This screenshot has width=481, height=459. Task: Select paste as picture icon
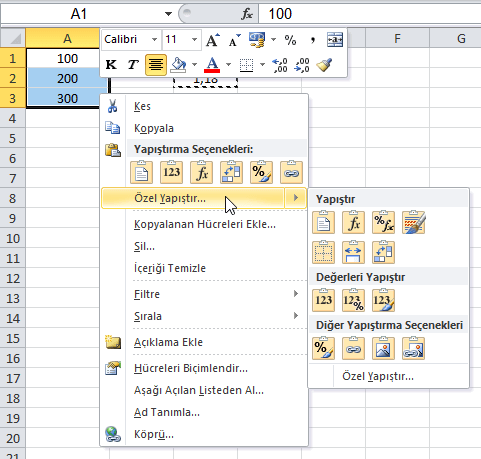click(x=383, y=348)
